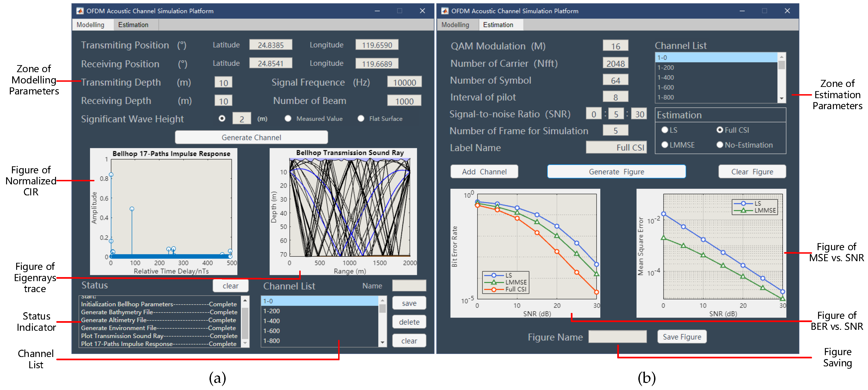
Task: Click MATLAB icon in left window title bar
Action: tap(80, 11)
